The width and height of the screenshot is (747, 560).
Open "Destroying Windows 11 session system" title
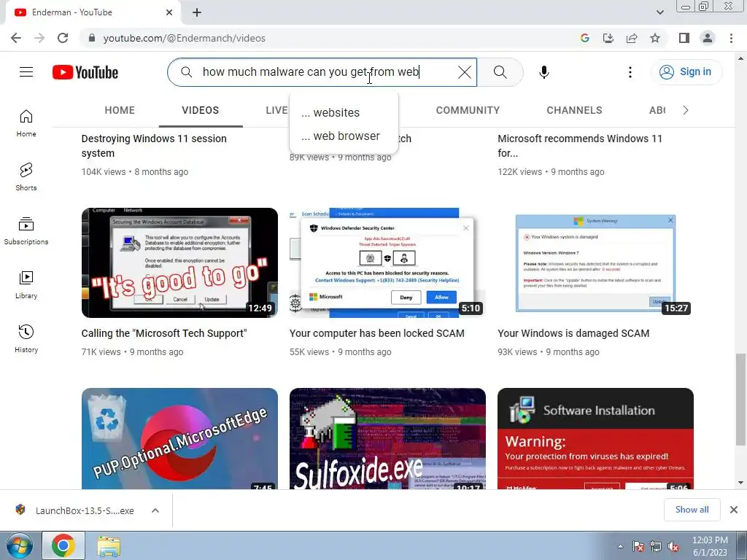(154, 146)
